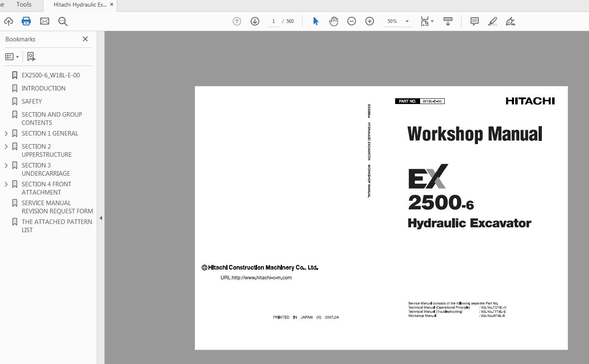Jump to INTRODUCTION bookmark
Screen dimensions: 589x364
[43, 88]
